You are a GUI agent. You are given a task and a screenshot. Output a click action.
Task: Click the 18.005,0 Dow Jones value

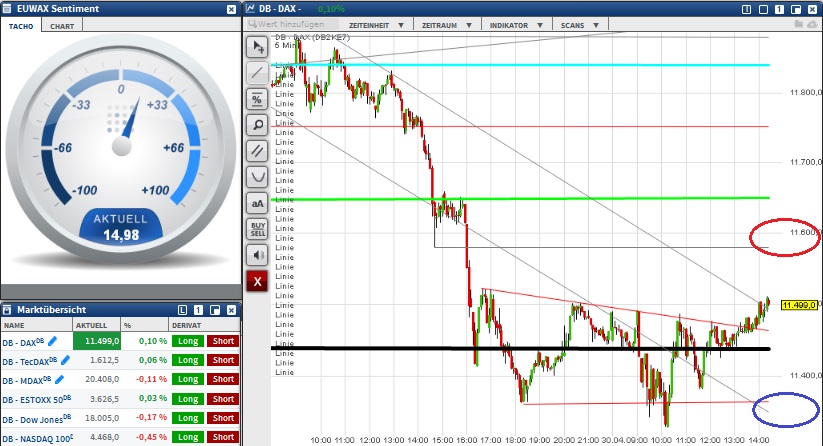(x=104, y=418)
